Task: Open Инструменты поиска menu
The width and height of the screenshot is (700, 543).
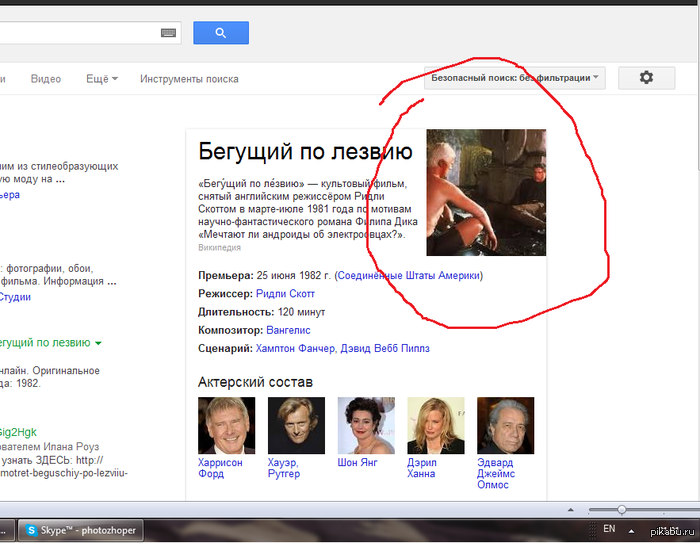Action: click(x=189, y=79)
